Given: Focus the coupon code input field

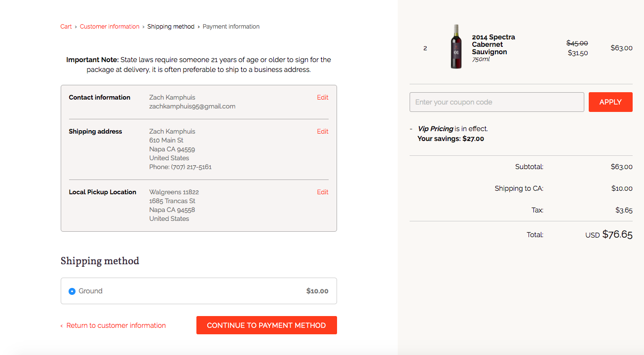Looking at the screenshot, I should 496,102.
